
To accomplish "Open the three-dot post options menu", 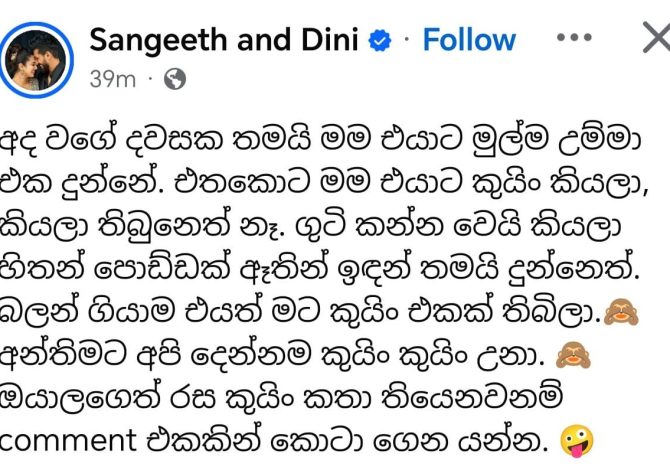I will click(x=574, y=38).
